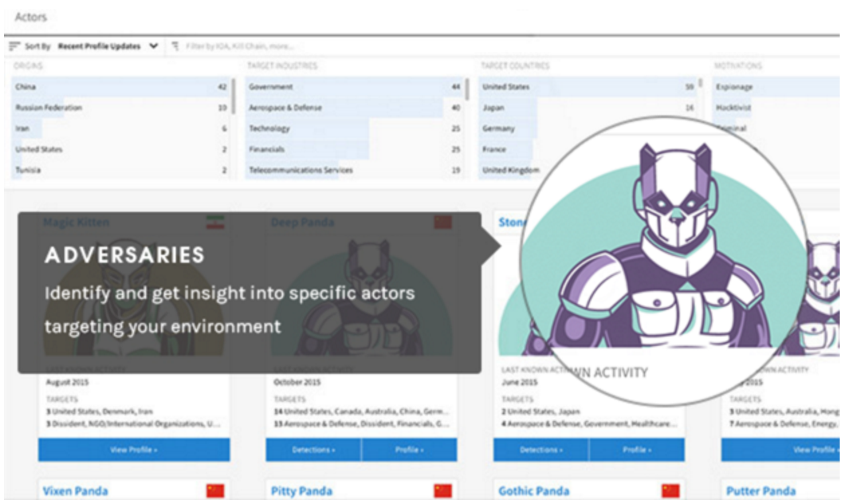Click the China flag on Gothic Panda card
Screen dimensions: 845x504
(670, 491)
